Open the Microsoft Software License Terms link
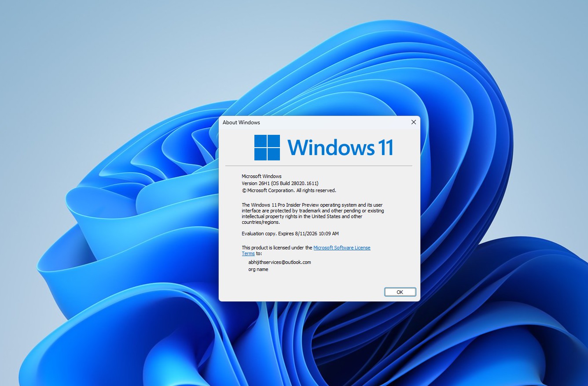 tap(342, 248)
